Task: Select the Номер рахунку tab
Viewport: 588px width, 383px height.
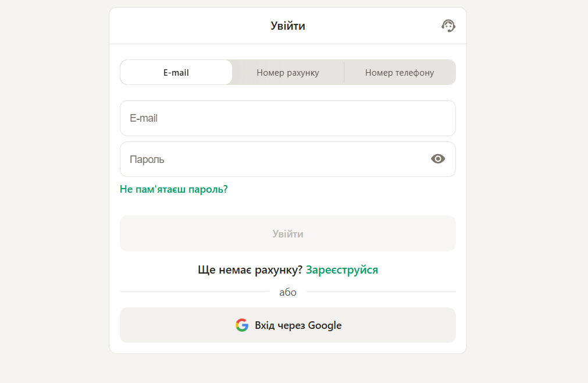Action: click(x=288, y=73)
